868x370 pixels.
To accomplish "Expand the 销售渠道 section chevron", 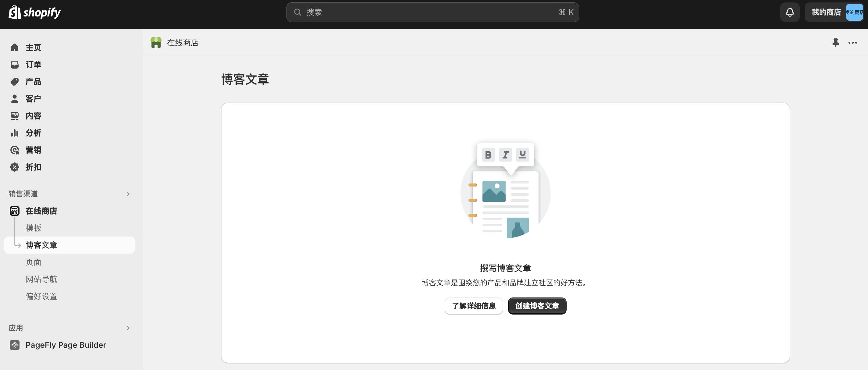I will coord(128,194).
